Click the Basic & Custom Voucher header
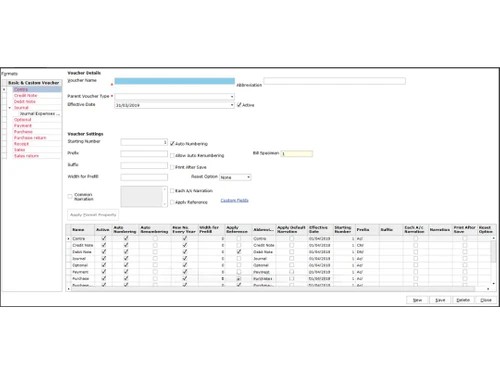 (x=34, y=83)
